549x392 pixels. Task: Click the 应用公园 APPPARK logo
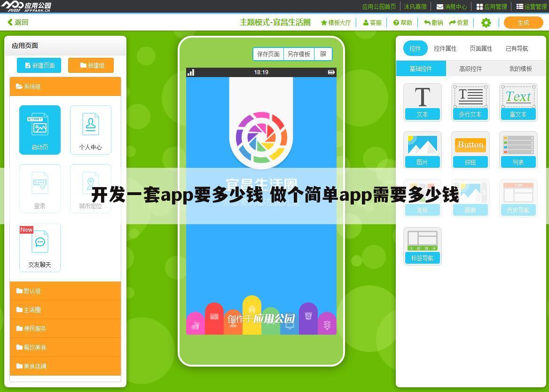[x=26, y=6]
